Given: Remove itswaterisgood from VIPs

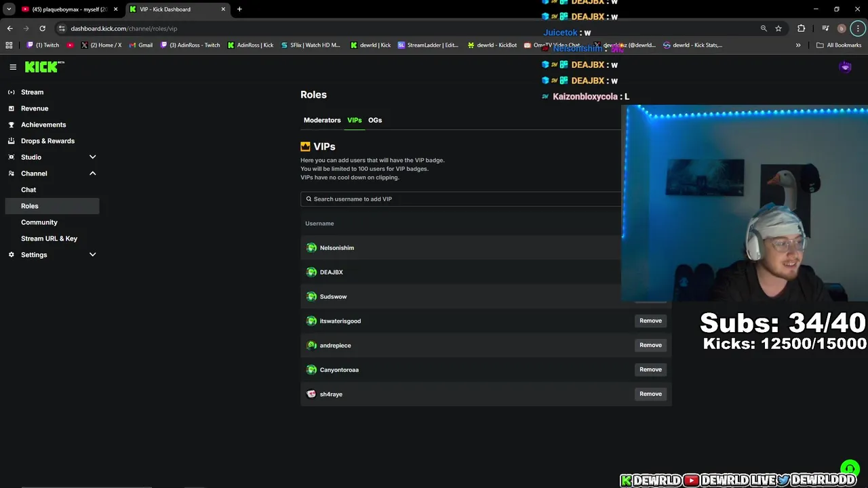Looking at the screenshot, I should coord(650,321).
